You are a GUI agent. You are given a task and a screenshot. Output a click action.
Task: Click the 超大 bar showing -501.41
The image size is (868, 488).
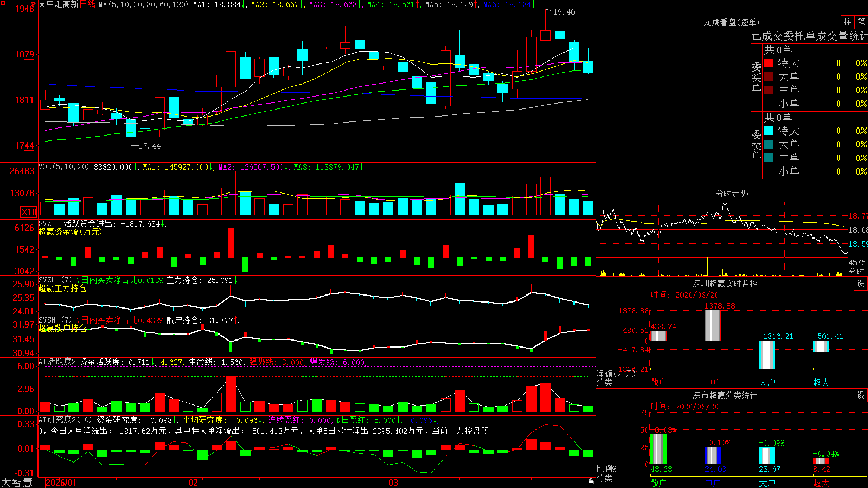coord(821,346)
